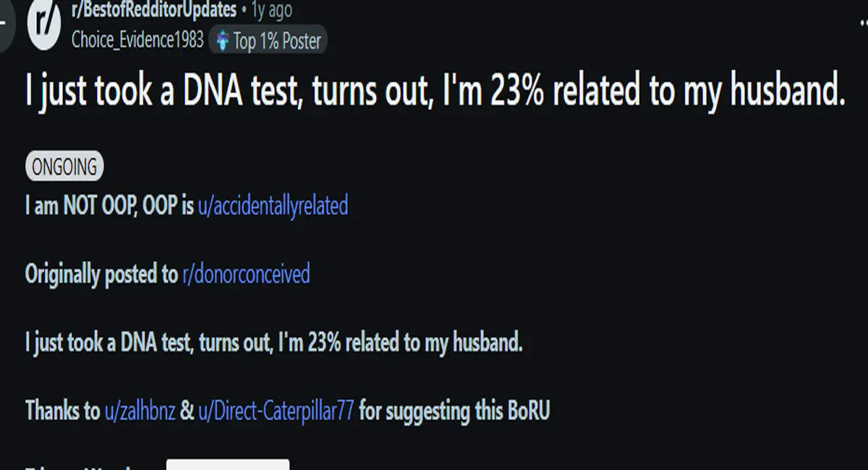The image size is (868, 470).
Task: Visit the u/Direct-Caterpillar77 profile link
Action: click(276, 411)
